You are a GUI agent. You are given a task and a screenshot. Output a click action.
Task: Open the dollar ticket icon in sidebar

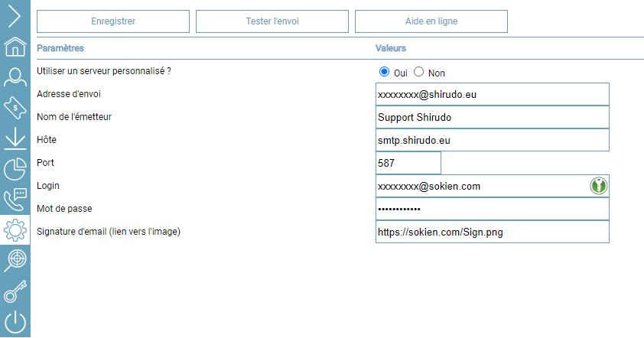point(15,106)
